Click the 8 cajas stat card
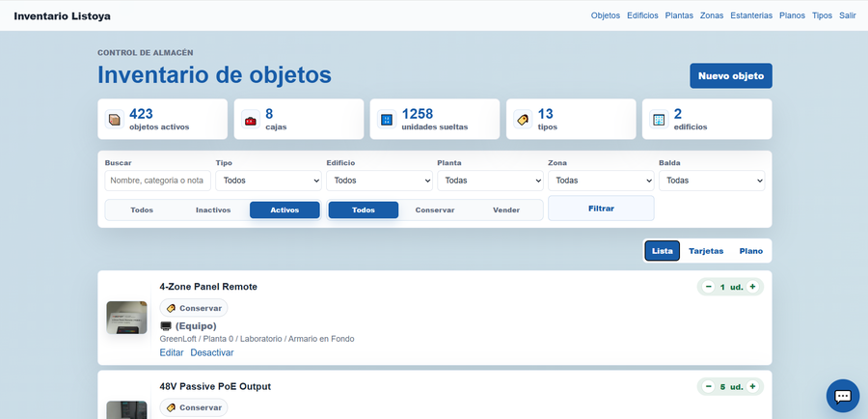This screenshot has width=868, height=419. click(299, 119)
